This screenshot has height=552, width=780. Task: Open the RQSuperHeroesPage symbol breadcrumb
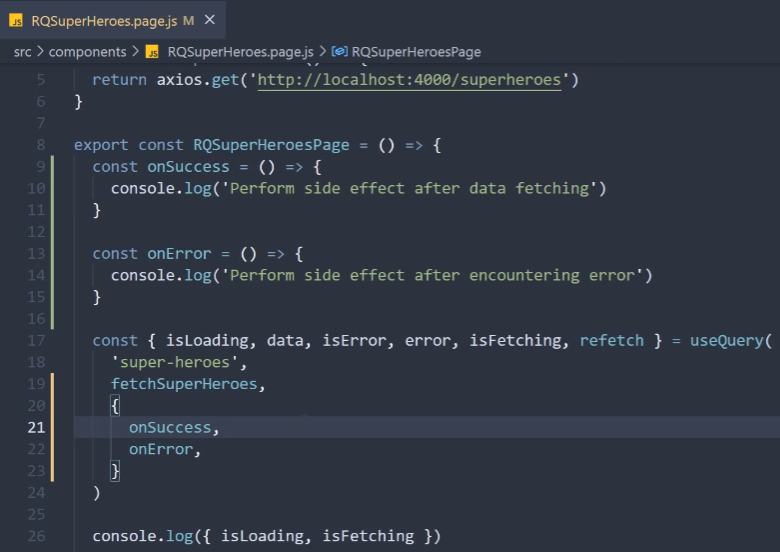416,51
